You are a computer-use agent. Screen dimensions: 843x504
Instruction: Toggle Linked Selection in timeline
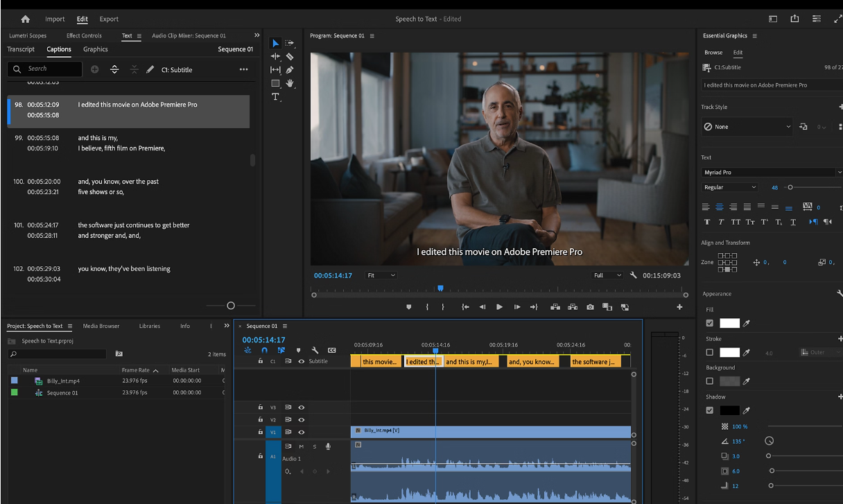[281, 351]
